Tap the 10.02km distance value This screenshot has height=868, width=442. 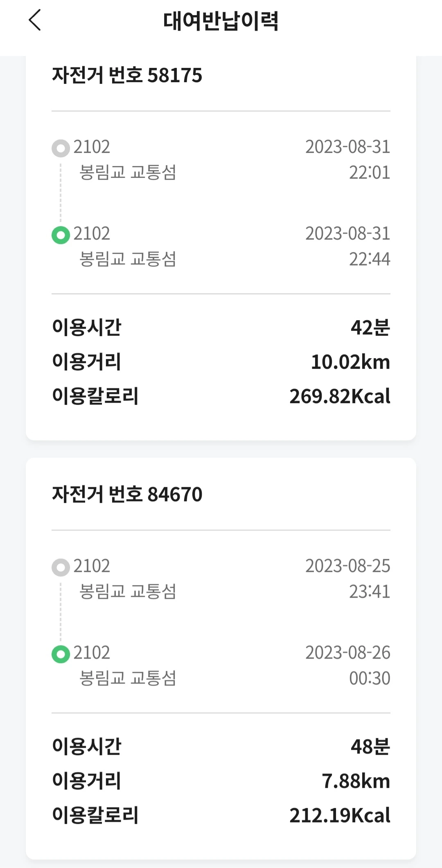[350, 362]
